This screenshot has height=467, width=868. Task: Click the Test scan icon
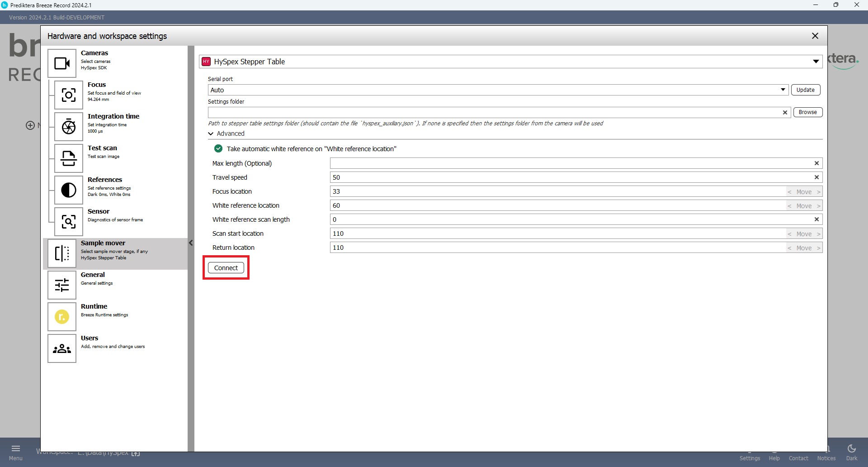[x=69, y=158]
